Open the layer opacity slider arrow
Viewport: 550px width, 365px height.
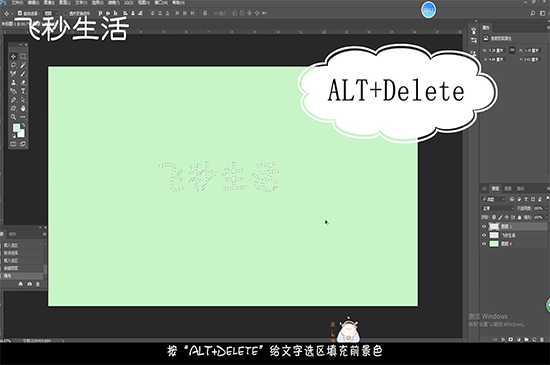pyautogui.click(x=546, y=208)
